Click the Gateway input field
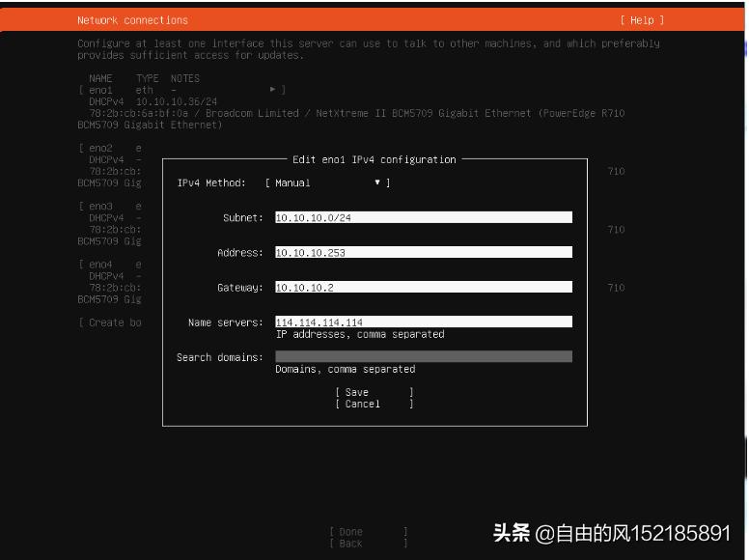The width and height of the screenshot is (749, 560). (423, 287)
